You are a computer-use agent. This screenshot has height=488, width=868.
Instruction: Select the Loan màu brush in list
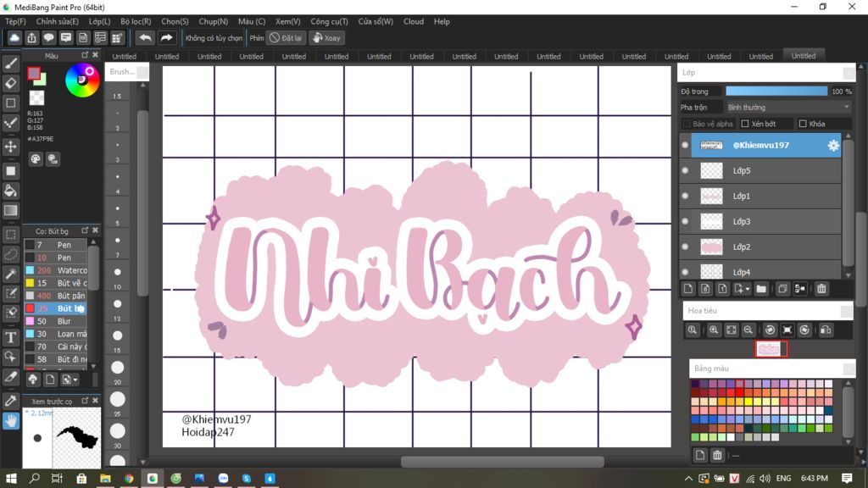pyautogui.click(x=55, y=334)
